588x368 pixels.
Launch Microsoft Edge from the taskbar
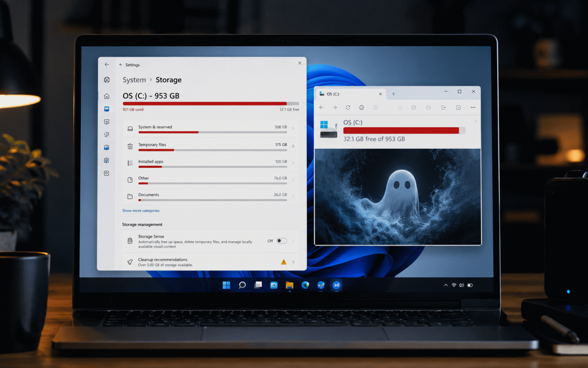pyautogui.click(x=305, y=285)
